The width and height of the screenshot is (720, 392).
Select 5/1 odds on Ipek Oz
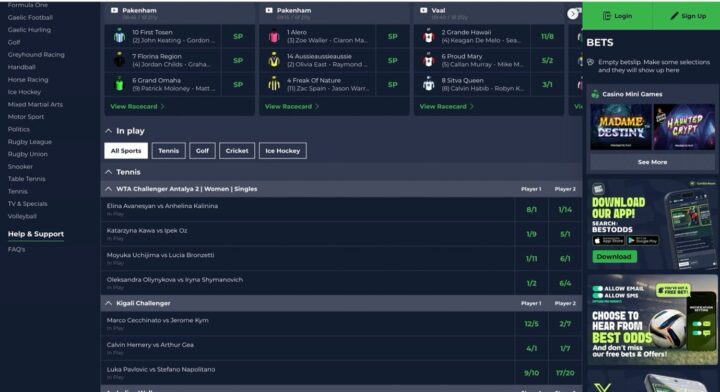(x=565, y=234)
